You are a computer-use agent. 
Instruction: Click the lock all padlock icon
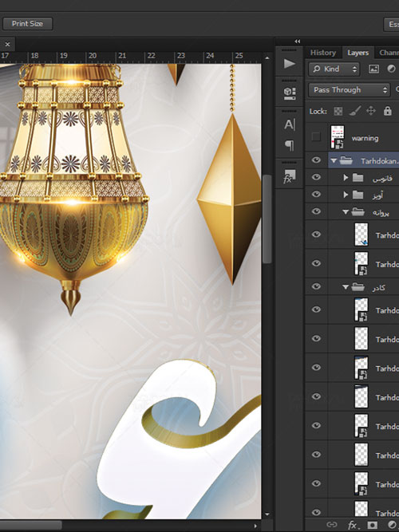[388, 111]
